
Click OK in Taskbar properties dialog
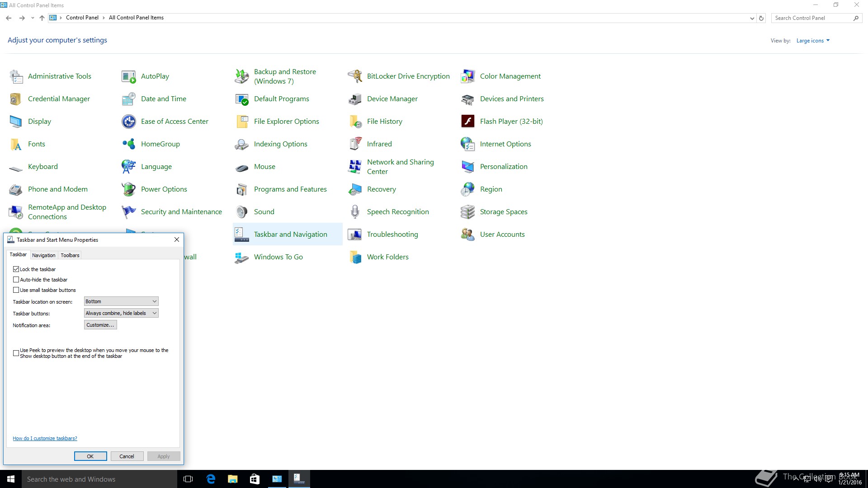click(90, 456)
